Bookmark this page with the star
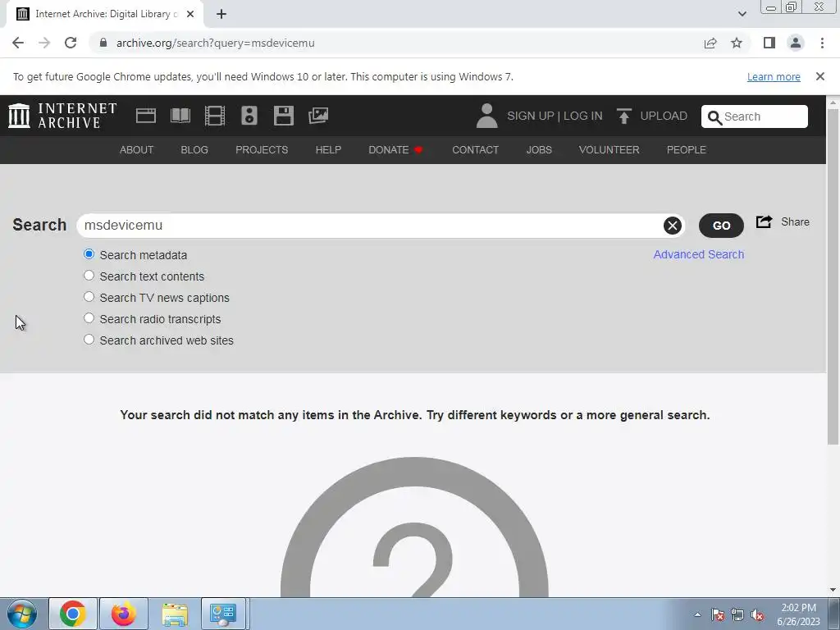Viewport: 840px width, 630px height. [x=737, y=43]
